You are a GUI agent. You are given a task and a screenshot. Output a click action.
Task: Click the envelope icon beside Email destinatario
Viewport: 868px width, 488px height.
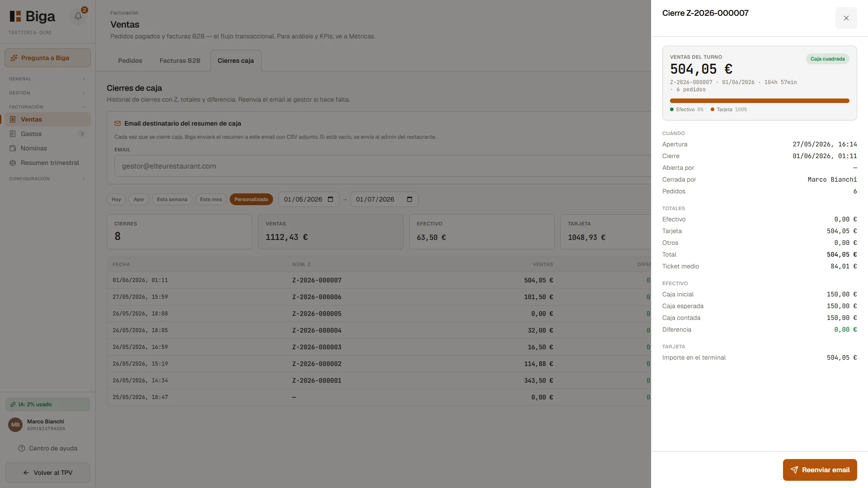118,123
